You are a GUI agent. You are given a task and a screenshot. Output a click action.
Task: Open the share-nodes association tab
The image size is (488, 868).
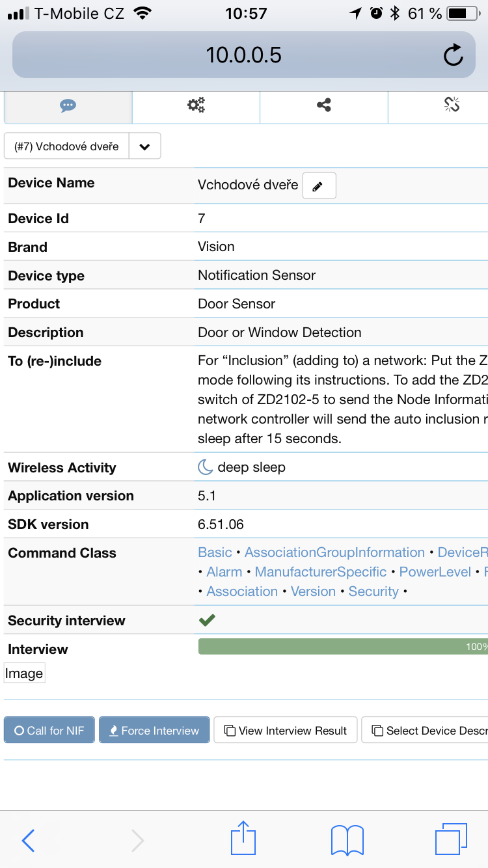(x=323, y=105)
